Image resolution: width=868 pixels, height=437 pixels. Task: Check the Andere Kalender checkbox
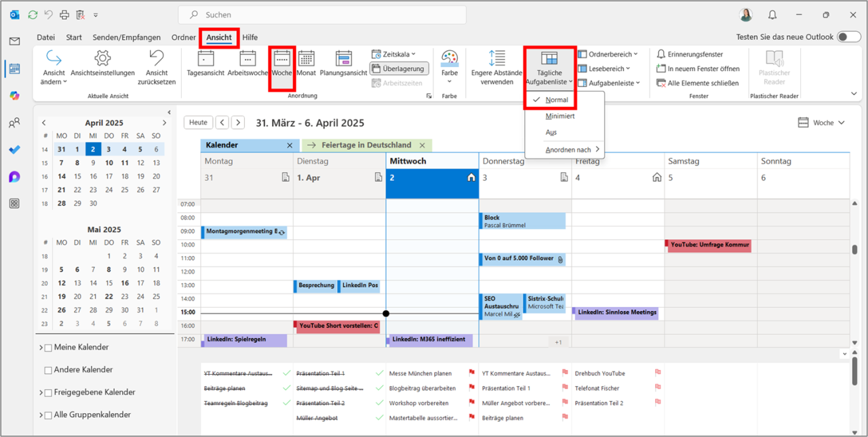click(x=50, y=370)
